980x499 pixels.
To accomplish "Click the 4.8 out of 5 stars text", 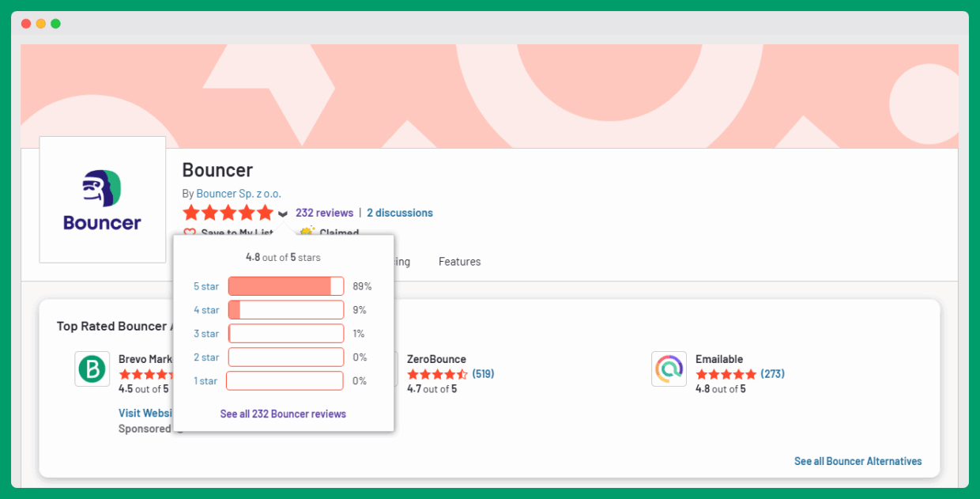I will [x=283, y=258].
